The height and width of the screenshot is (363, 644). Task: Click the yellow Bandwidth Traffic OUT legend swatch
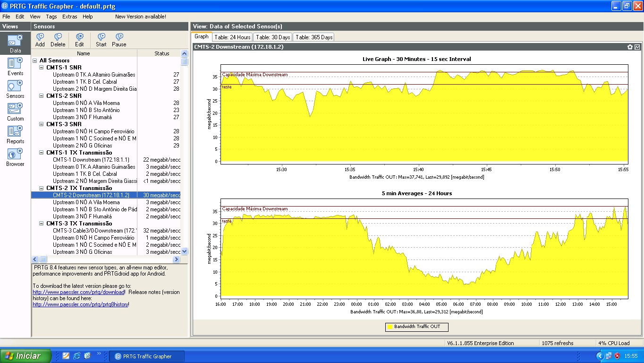(390, 327)
